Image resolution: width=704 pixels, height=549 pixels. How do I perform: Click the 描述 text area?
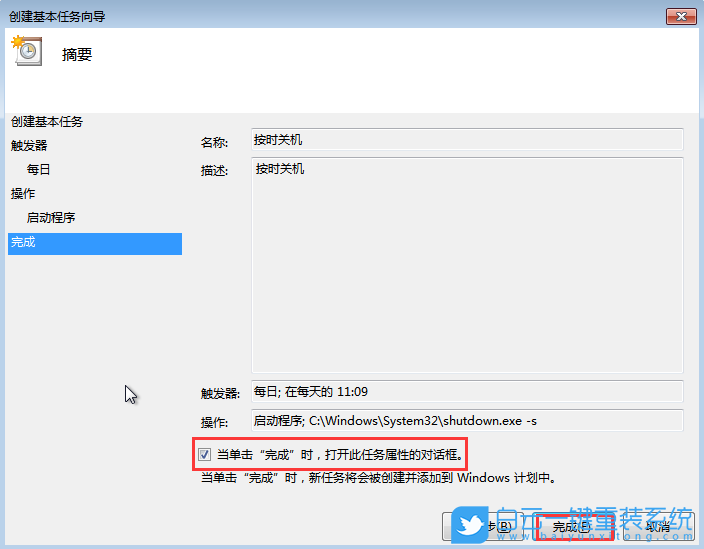467,265
